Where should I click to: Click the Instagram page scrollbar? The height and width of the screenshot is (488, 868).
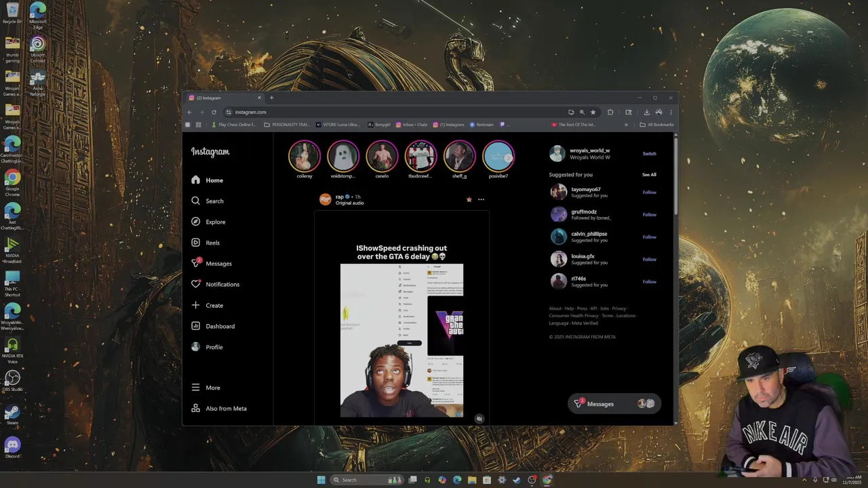pyautogui.click(x=675, y=176)
